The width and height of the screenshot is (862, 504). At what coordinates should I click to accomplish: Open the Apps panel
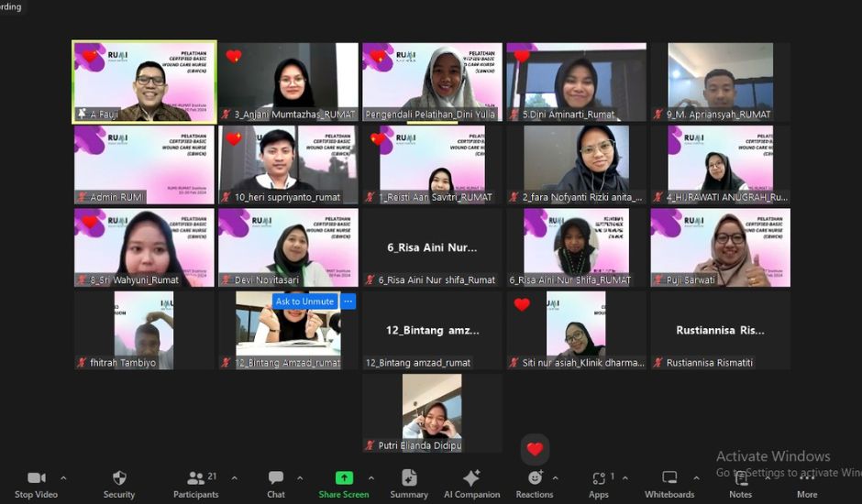click(x=599, y=478)
